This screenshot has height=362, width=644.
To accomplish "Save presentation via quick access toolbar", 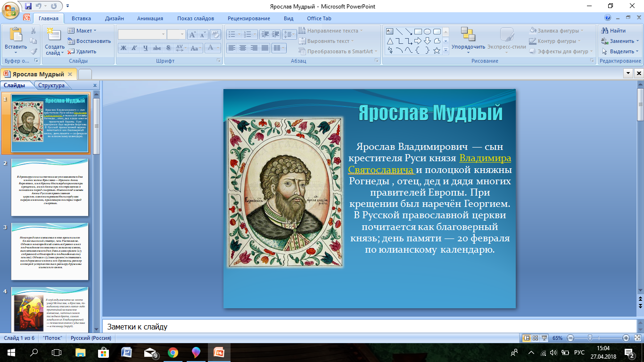I will [28, 6].
